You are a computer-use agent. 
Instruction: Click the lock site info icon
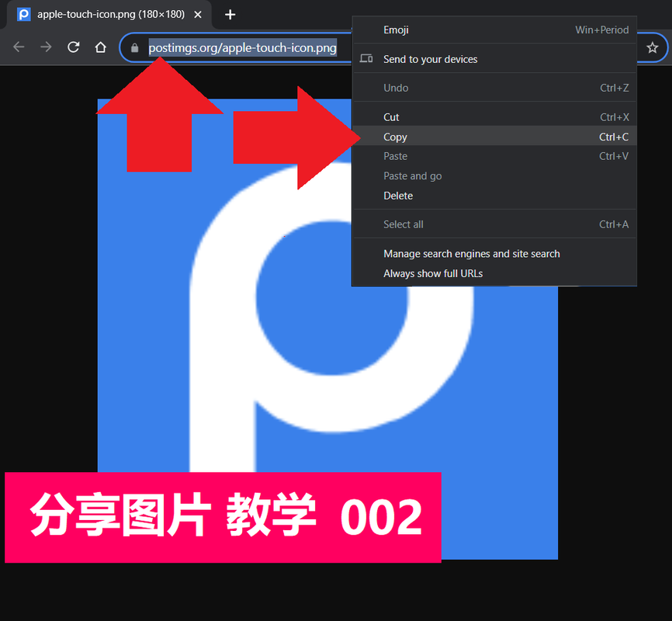point(134,47)
